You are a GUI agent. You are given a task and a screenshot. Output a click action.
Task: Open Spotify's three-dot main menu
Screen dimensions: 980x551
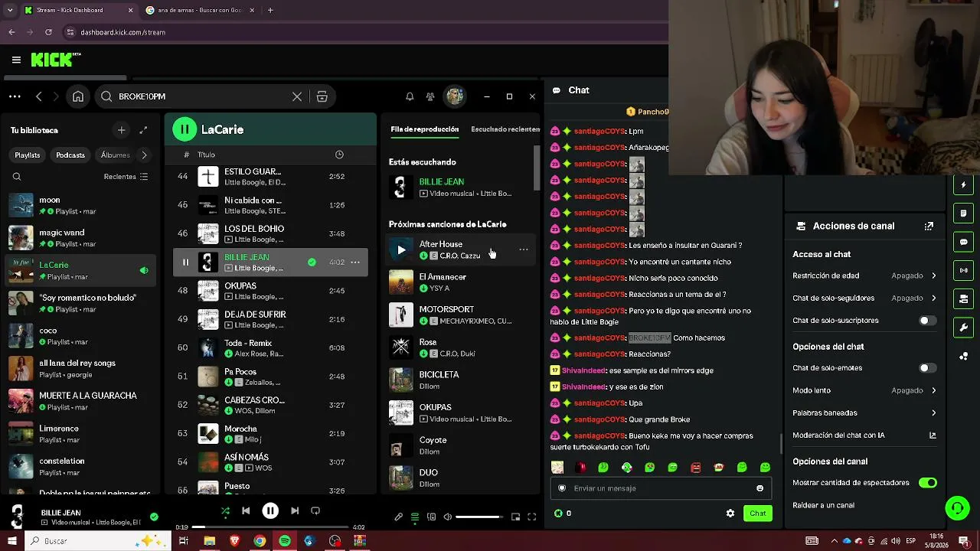coord(15,96)
